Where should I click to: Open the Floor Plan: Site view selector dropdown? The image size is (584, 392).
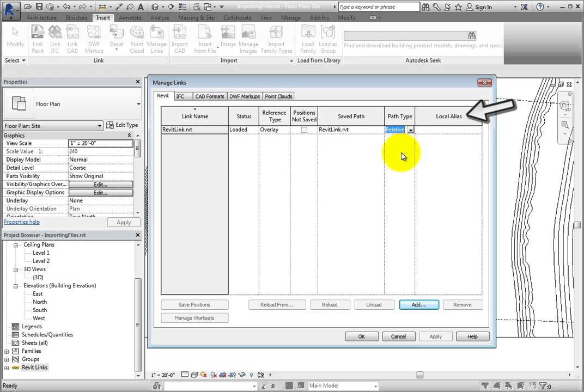pos(100,125)
